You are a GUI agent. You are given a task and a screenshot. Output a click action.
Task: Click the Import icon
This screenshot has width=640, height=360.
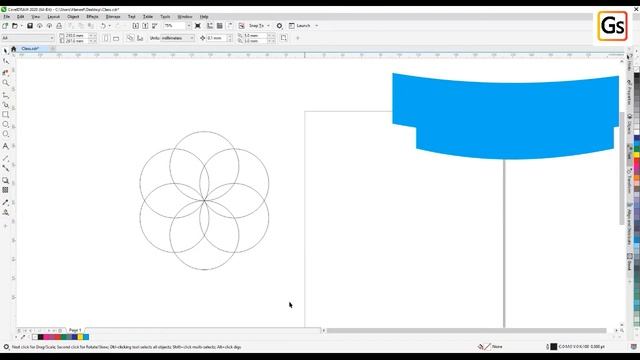[x=136, y=26]
